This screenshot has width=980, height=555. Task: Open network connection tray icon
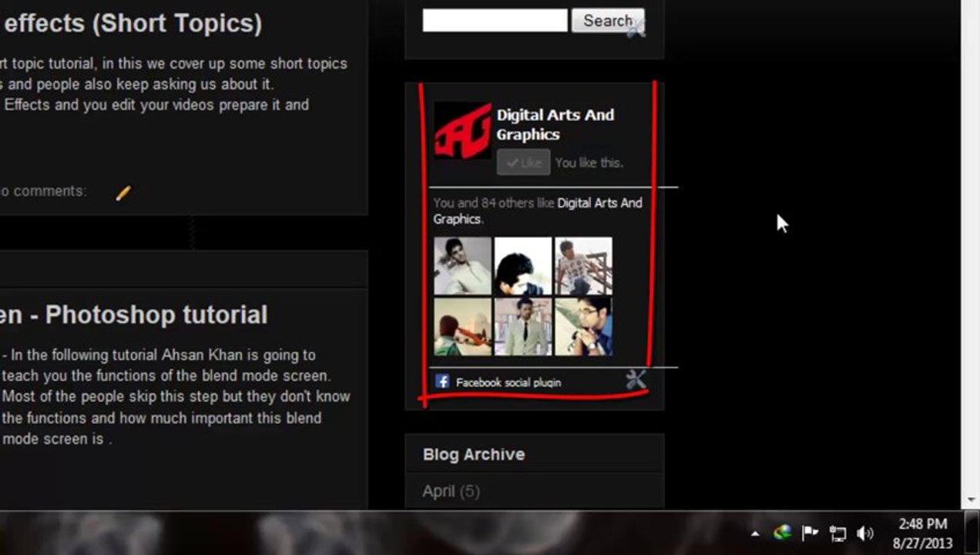click(837, 533)
